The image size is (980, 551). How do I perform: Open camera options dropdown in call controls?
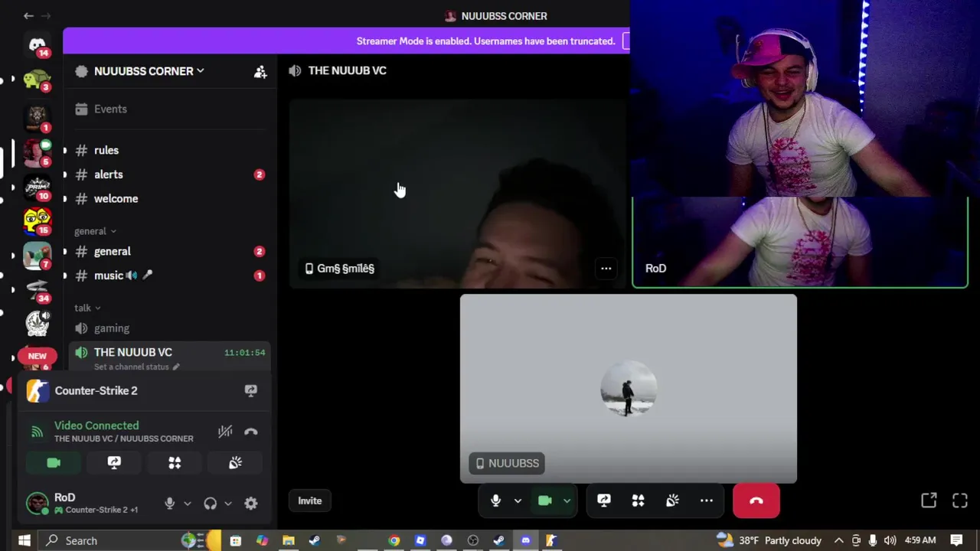coord(567,500)
